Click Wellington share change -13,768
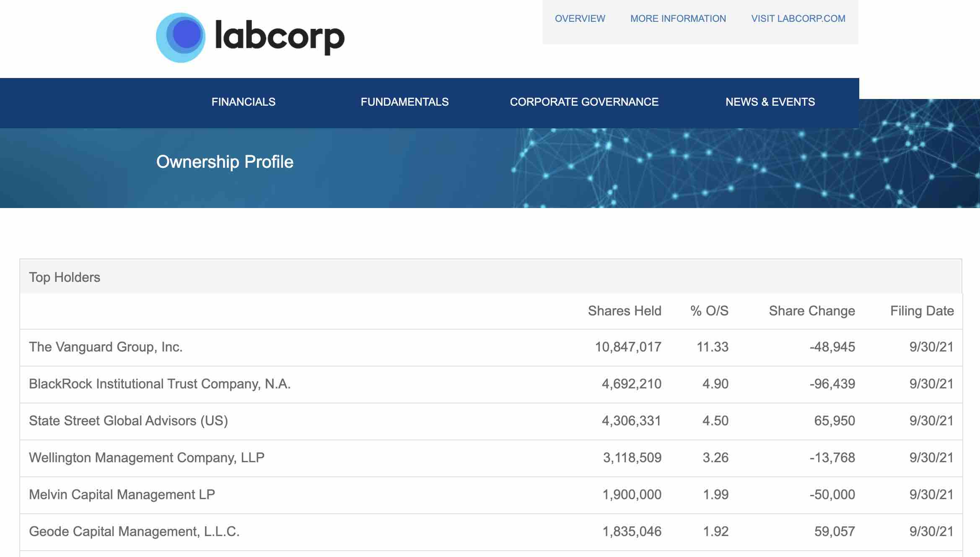980x557 pixels. click(x=832, y=458)
